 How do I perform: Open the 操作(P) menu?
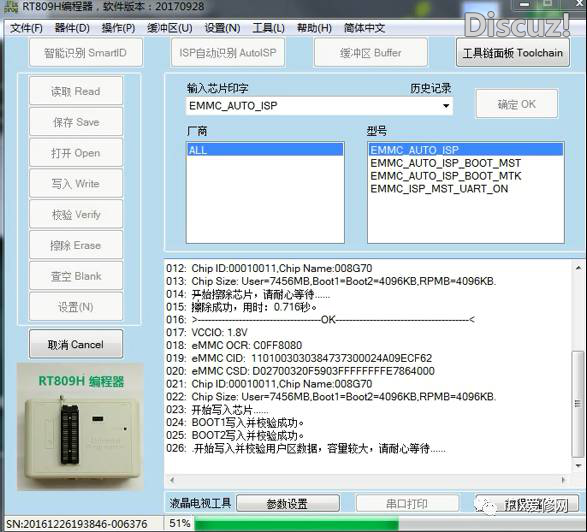(x=118, y=28)
